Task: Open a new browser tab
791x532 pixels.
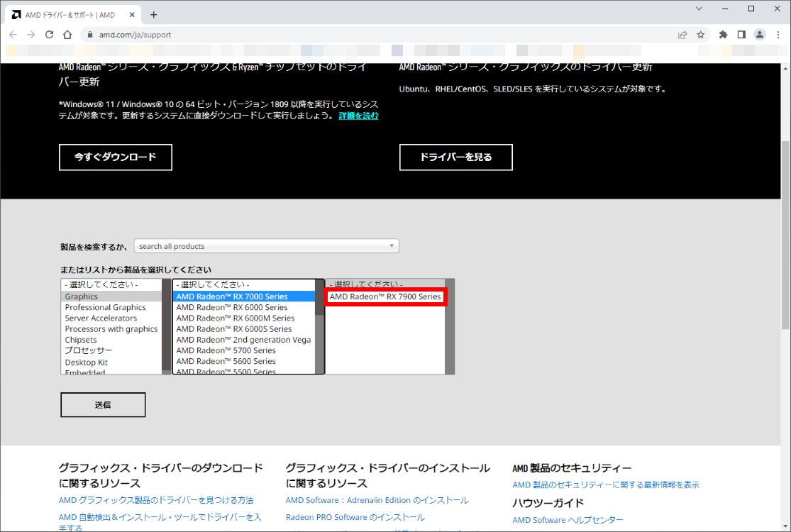Action: 154,15
